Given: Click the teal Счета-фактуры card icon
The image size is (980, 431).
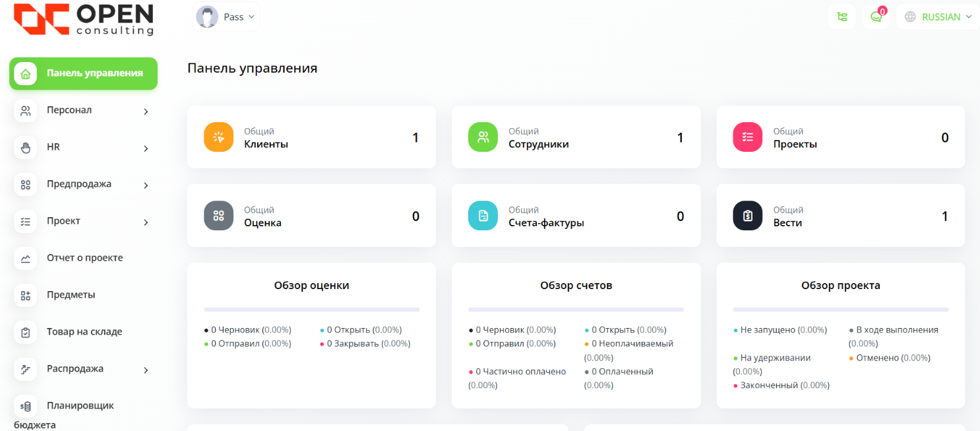Looking at the screenshot, I should (x=483, y=216).
